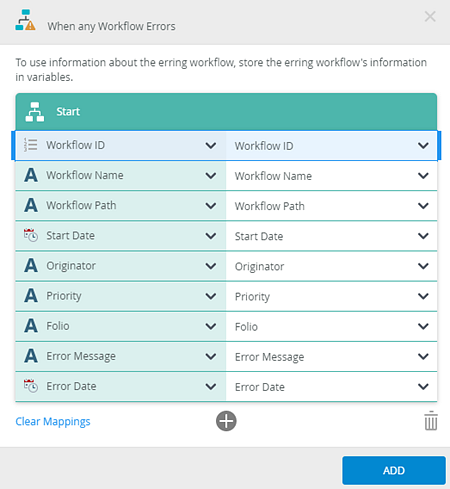Open right Priority variable dropdown

click(423, 296)
